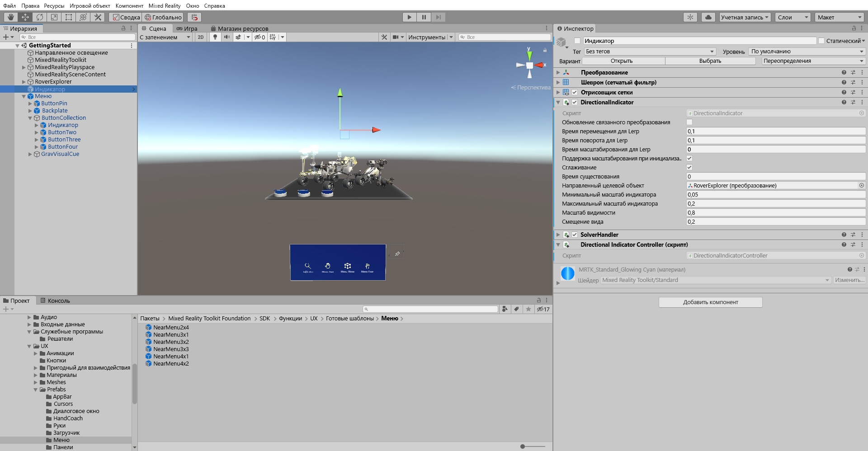Search by label in Project panel
The width and height of the screenshot is (868, 451).
pyautogui.click(x=517, y=309)
